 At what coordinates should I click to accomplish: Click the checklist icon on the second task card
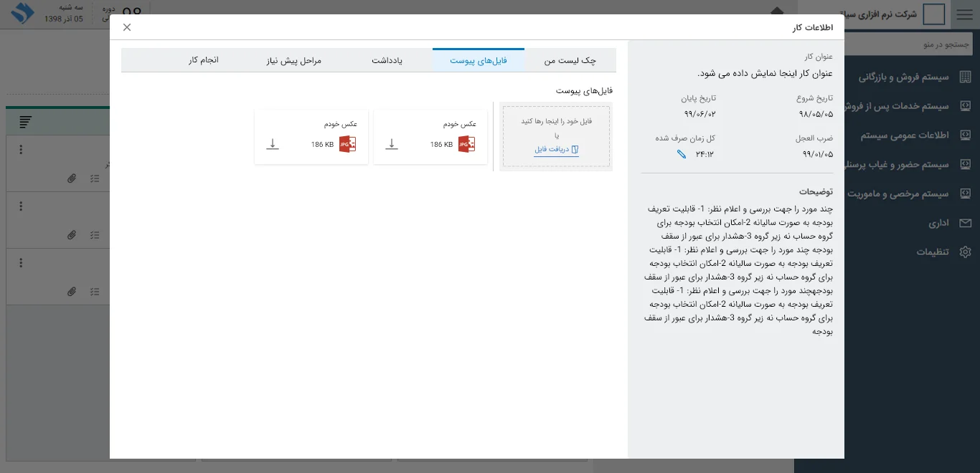[x=95, y=235]
